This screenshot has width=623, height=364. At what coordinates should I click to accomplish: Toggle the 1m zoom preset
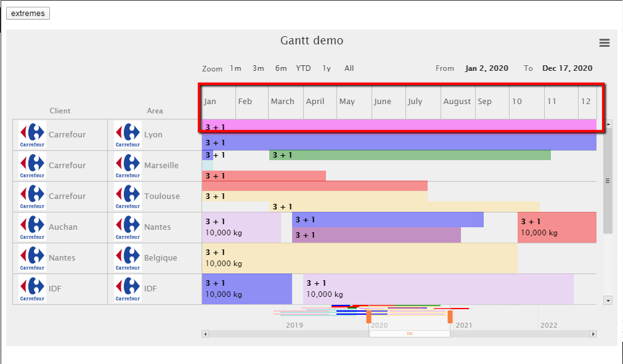pyautogui.click(x=235, y=68)
